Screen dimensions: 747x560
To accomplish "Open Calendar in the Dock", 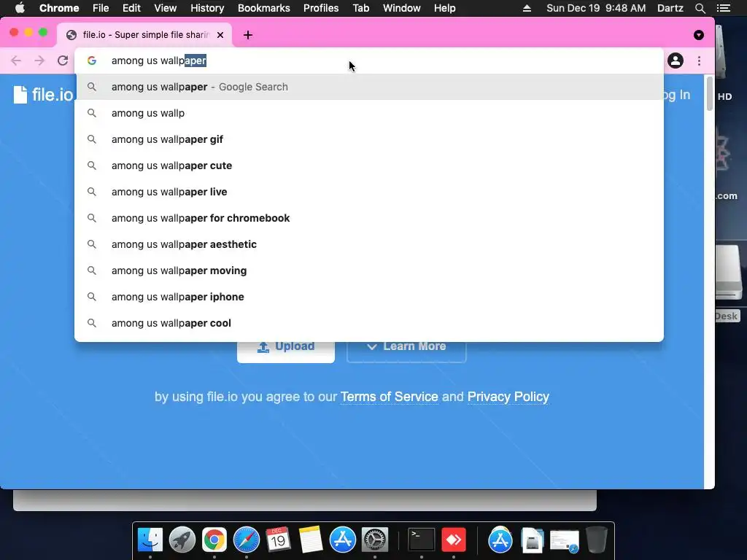I will (x=278, y=540).
